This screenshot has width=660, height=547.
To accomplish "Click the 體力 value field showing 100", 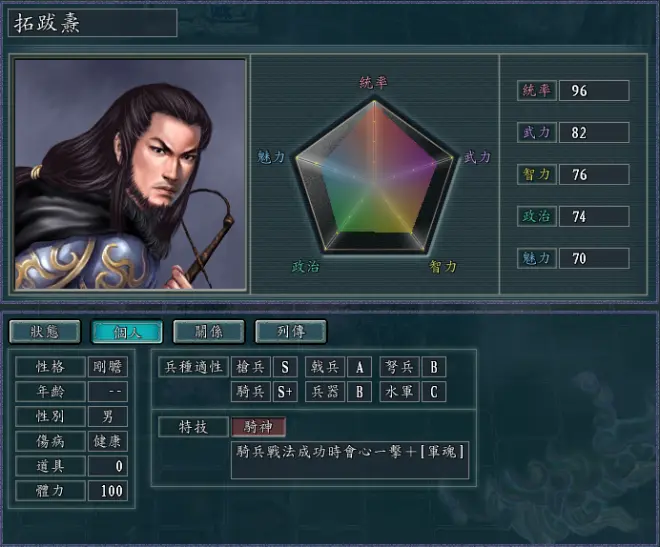I will click(108, 491).
